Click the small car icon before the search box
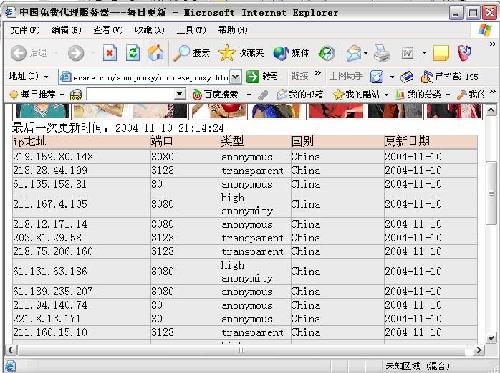The height and width of the screenshot is (373, 500). point(76,95)
